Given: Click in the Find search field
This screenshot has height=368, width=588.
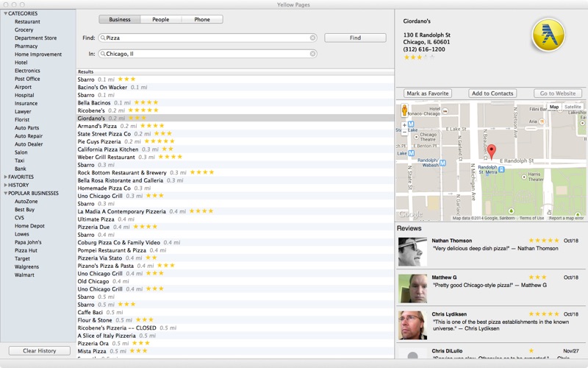Looking at the screenshot, I should pyautogui.click(x=207, y=38).
